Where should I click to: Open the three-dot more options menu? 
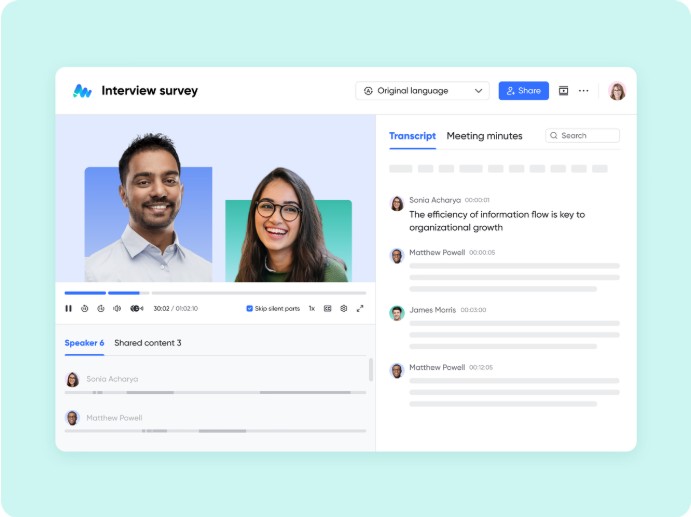[x=584, y=91]
